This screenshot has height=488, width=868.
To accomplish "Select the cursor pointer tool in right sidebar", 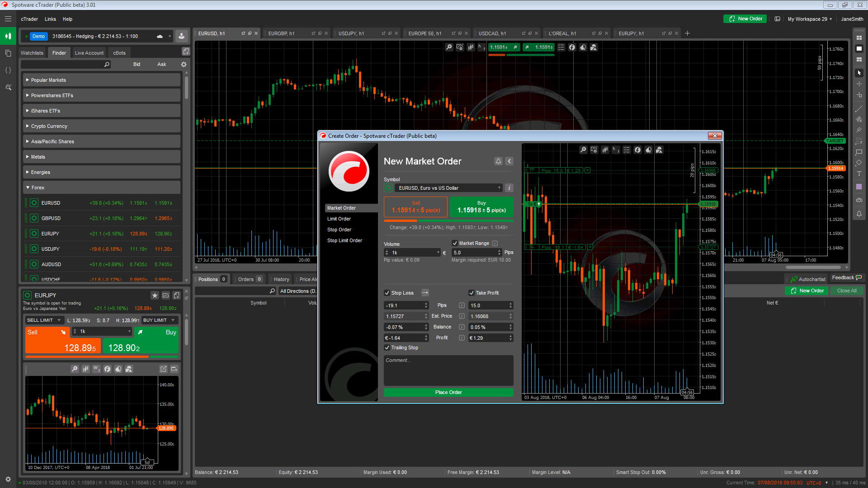I will [859, 73].
